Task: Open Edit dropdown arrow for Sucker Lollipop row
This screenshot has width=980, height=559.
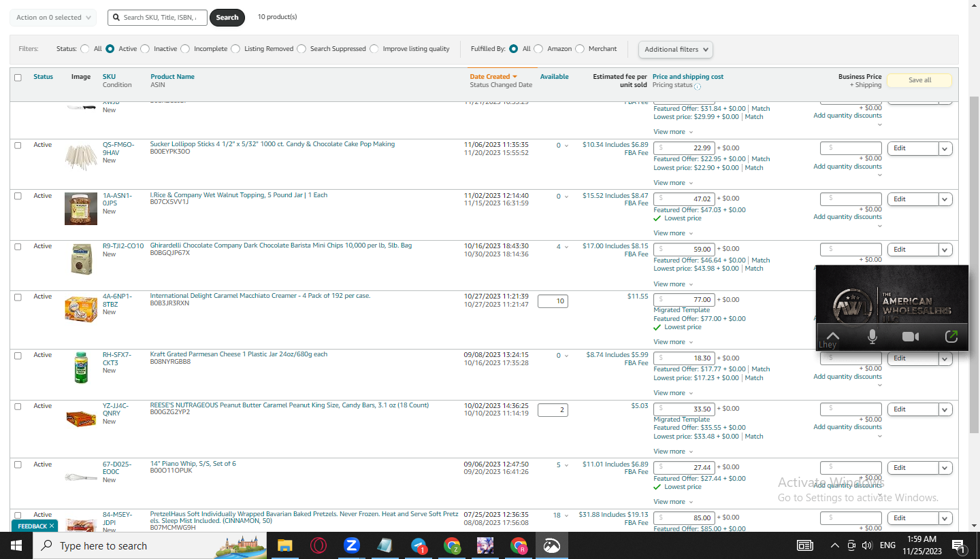Action: click(945, 148)
